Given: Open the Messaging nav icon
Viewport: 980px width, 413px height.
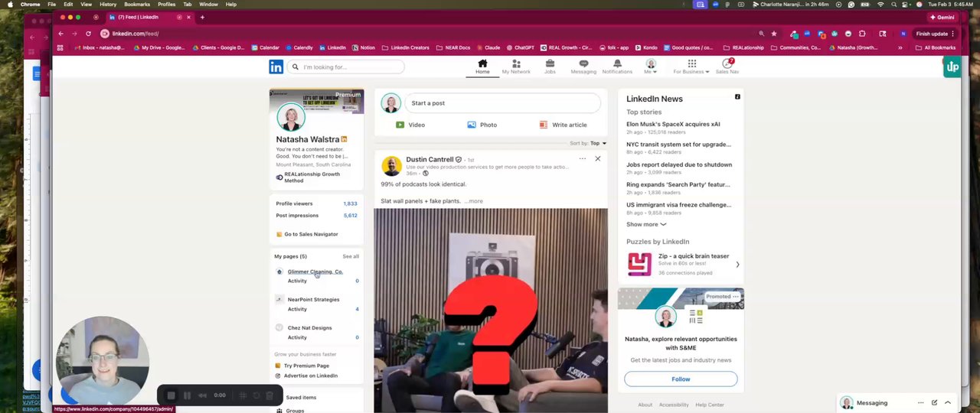Looking at the screenshot, I should [583, 67].
